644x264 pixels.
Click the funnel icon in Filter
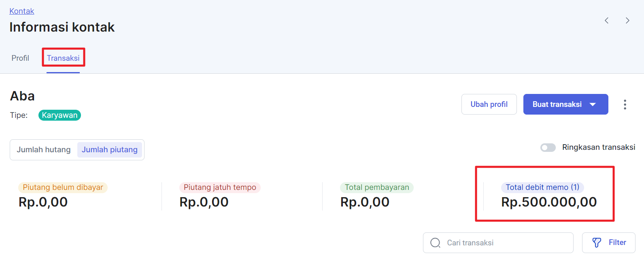coord(597,243)
